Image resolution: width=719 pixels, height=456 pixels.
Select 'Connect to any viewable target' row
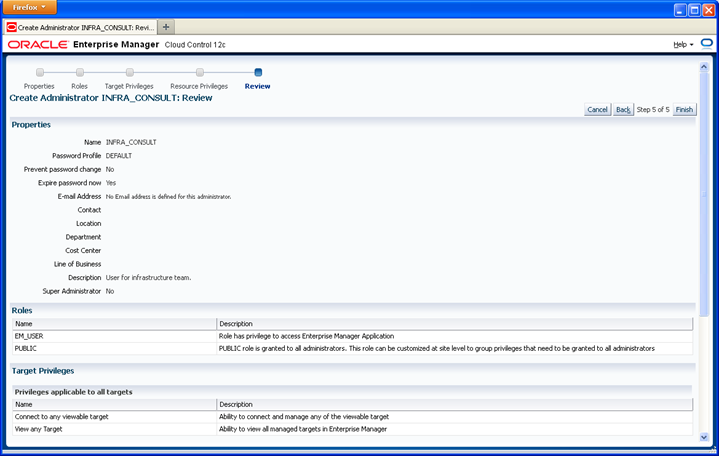pyautogui.click(x=353, y=417)
